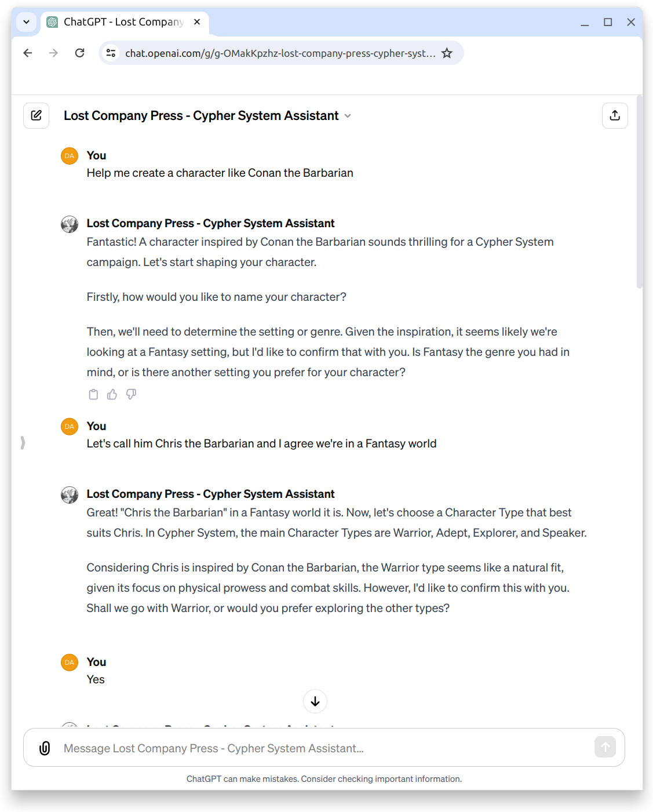Click the message "Let's call him Chris the Barbarian"
This screenshot has width=653, height=812.
pyautogui.click(x=262, y=444)
